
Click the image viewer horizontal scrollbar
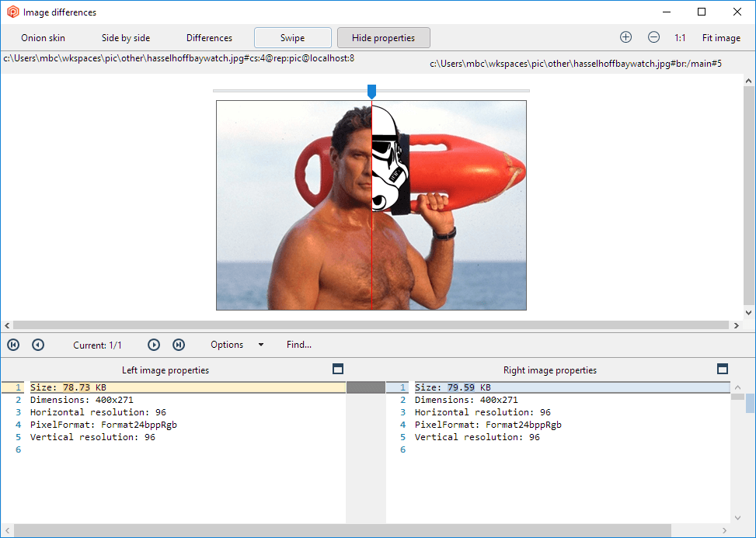pyautogui.click(x=371, y=325)
